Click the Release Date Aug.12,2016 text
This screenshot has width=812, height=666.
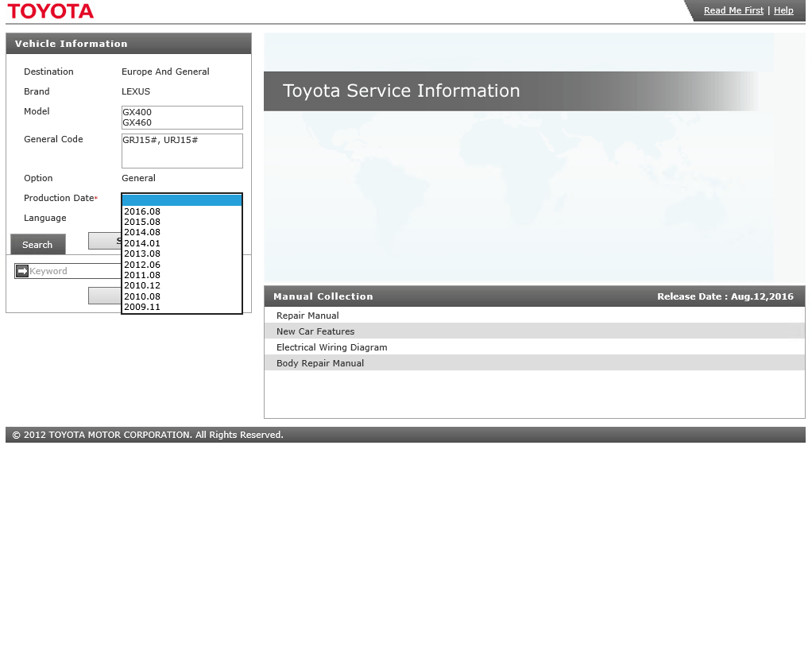[725, 296]
